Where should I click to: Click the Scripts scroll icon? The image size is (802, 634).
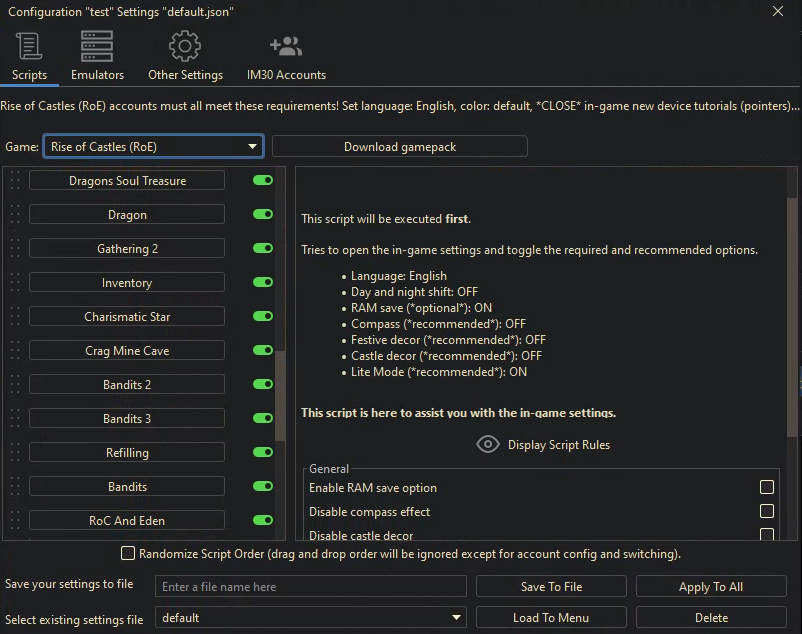pyautogui.click(x=29, y=46)
